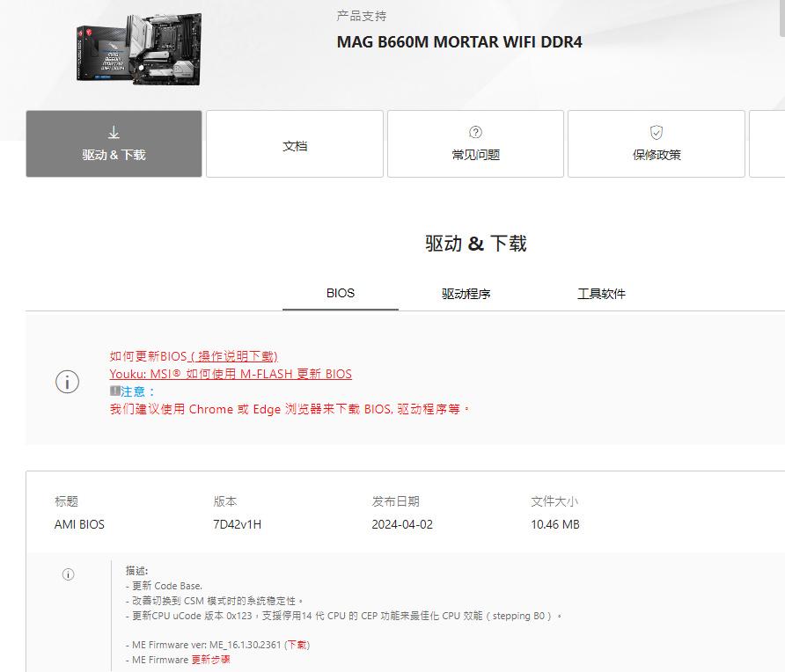Click the question mark icon above 常见问题
The height and width of the screenshot is (672, 785).
click(x=474, y=130)
